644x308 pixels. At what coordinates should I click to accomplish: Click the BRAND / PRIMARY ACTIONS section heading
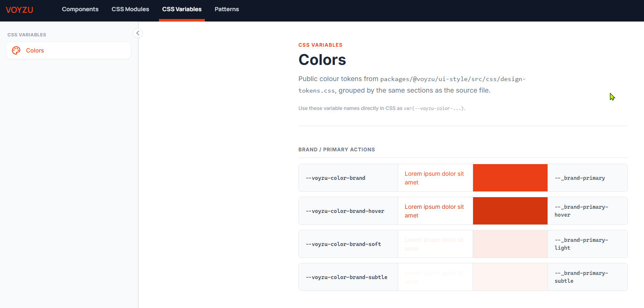coord(336,150)
